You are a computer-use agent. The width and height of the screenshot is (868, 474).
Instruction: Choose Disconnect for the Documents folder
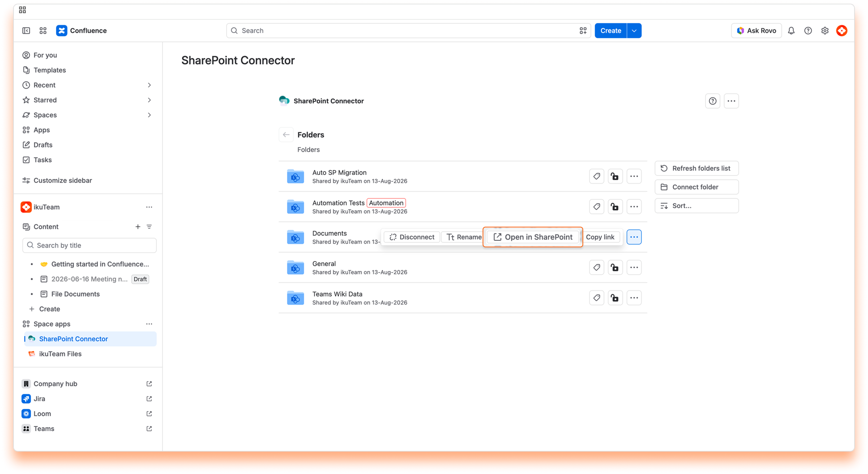pyautogui.click(x=412, y=237)
